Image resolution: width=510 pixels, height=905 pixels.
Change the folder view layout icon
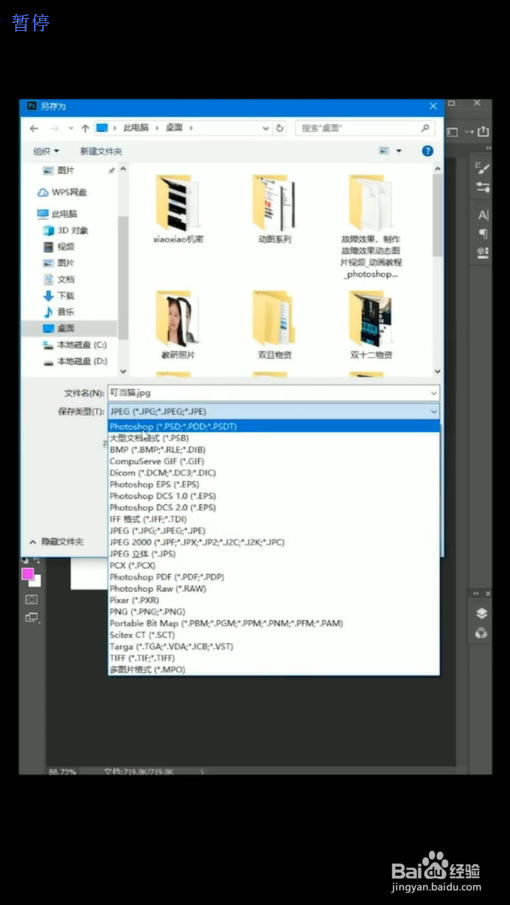pyautogui.click(x=384, y=151)
